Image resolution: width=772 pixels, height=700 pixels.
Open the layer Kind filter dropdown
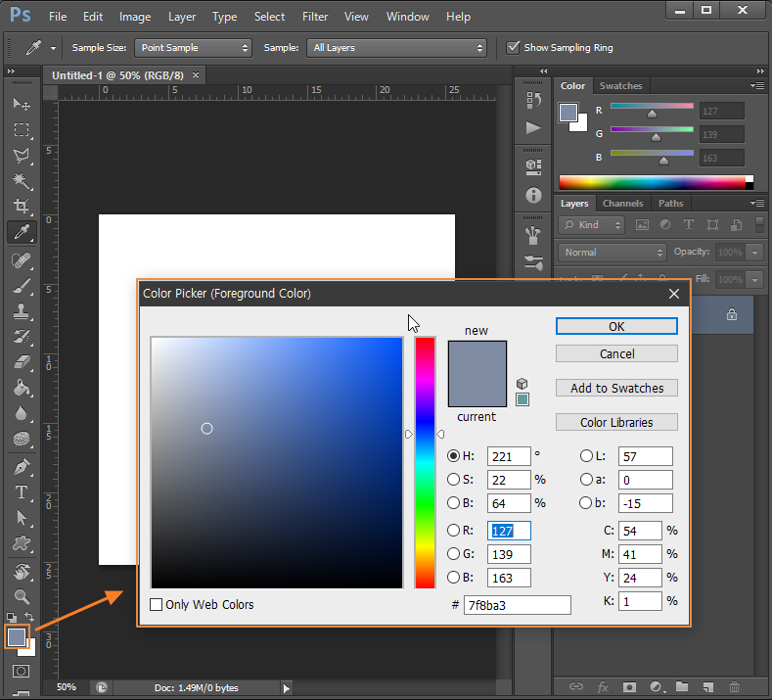pos(591,225)
